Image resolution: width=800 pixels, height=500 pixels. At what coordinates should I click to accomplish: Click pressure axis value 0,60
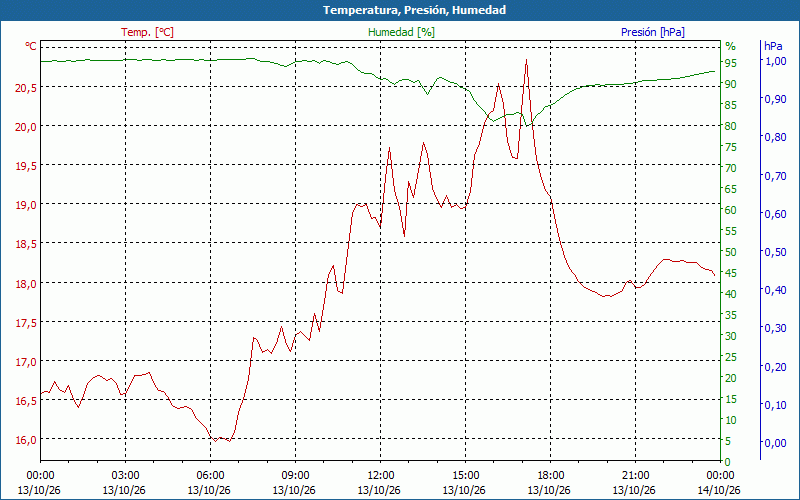(776, 214)
